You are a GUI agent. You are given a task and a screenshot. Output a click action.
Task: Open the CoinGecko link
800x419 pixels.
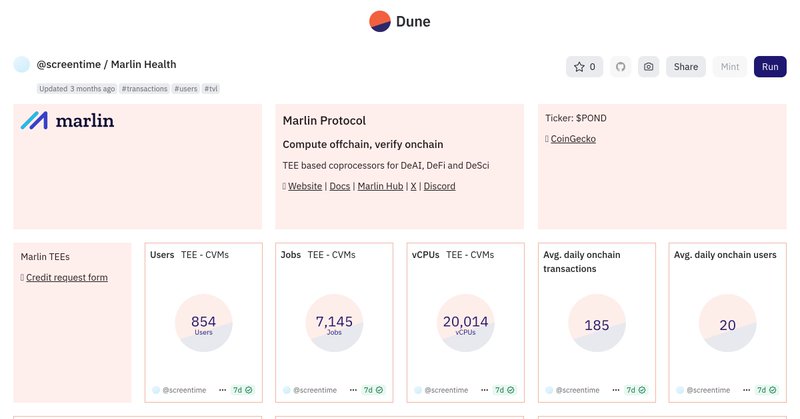pos(573,139)
